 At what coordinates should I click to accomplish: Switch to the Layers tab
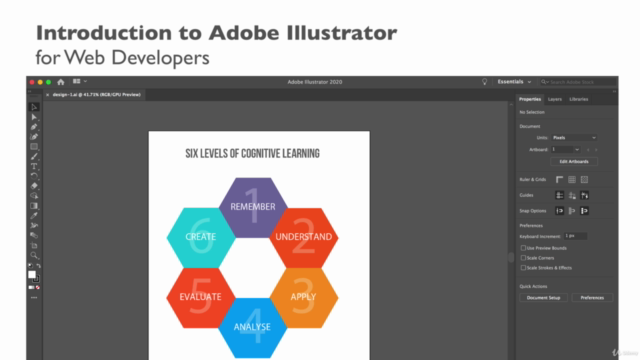tap(555, 99)
